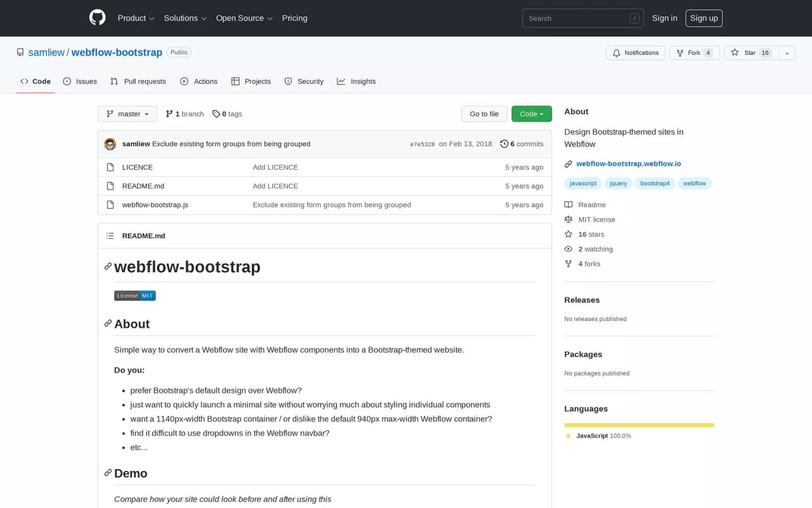Click the samliew avatar in commit row
812x508 pixels.
(x=110, y=144)
